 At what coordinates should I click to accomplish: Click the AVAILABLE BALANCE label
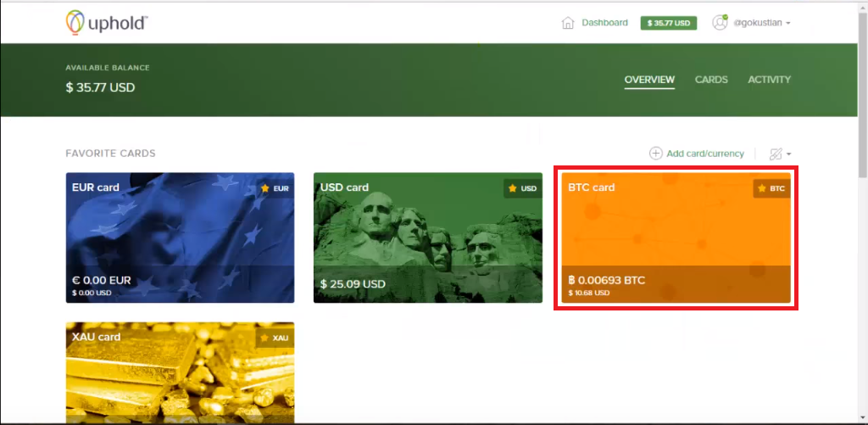[x=108, y=68]
